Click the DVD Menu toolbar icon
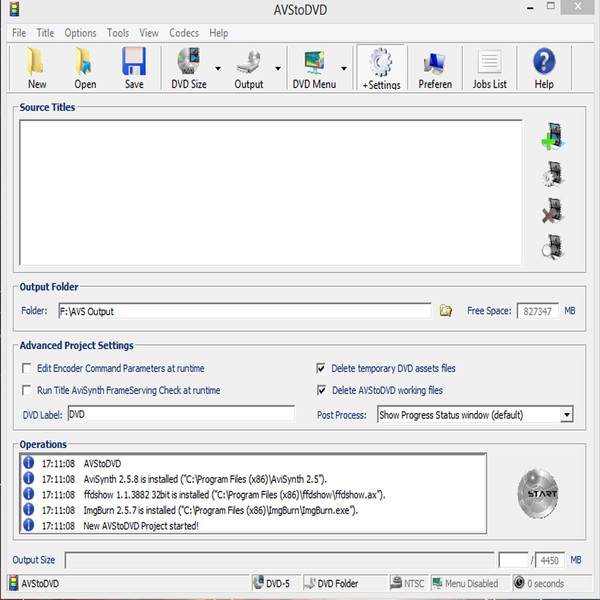 (x=314, y=68)
